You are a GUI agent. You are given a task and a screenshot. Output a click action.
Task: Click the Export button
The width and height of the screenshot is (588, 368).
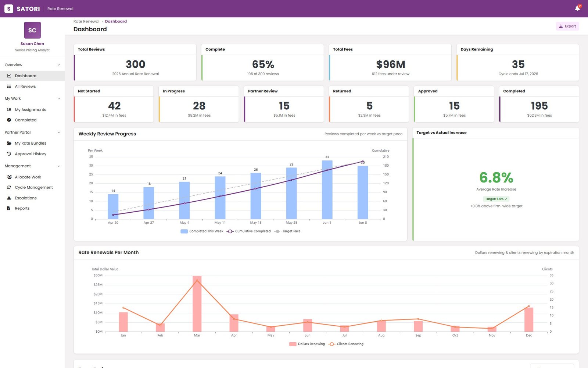pos(567,26)
